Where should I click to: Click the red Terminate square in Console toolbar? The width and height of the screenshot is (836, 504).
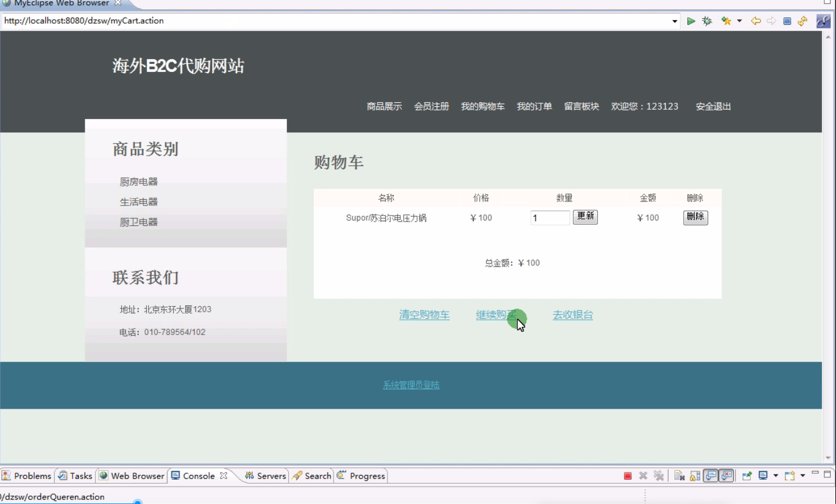(627, 476)
